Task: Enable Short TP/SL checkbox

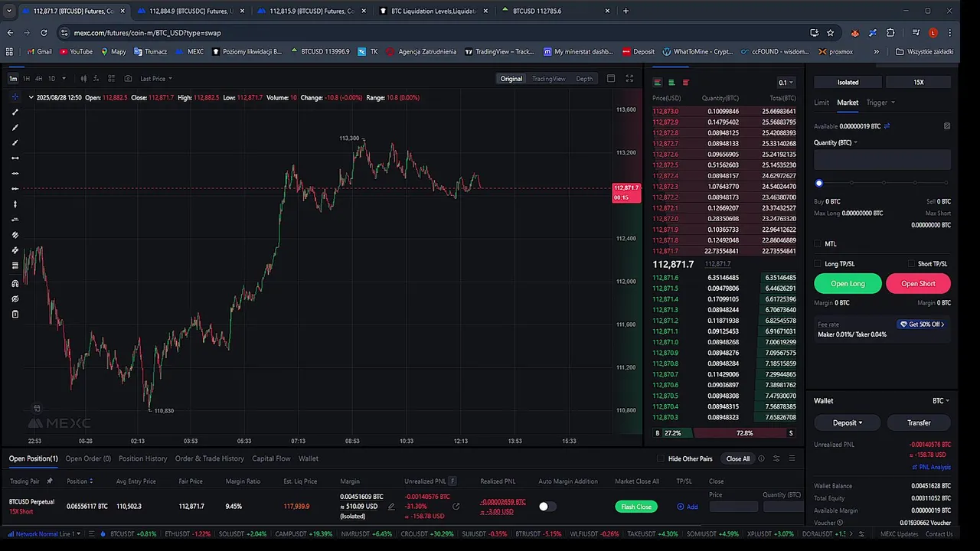Action: 911,264
